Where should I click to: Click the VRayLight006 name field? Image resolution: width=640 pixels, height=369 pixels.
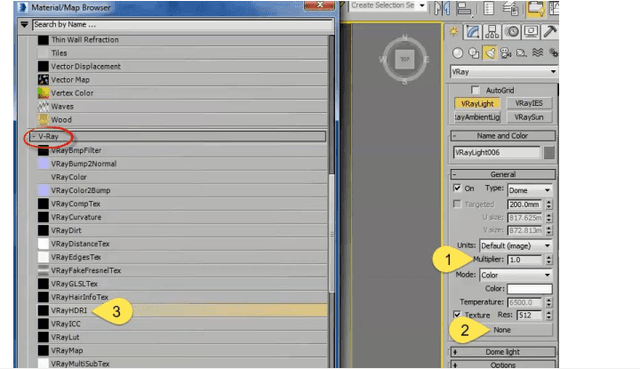(497, 153)
